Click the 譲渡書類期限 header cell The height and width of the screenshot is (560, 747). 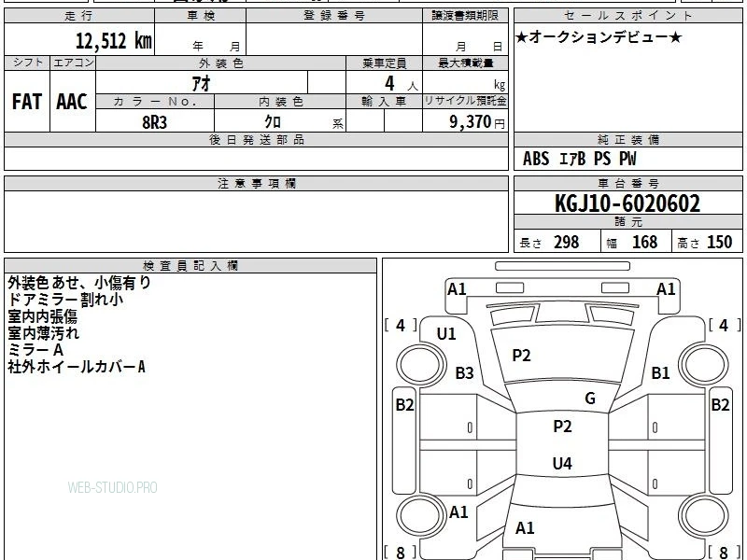coord(465,16)
